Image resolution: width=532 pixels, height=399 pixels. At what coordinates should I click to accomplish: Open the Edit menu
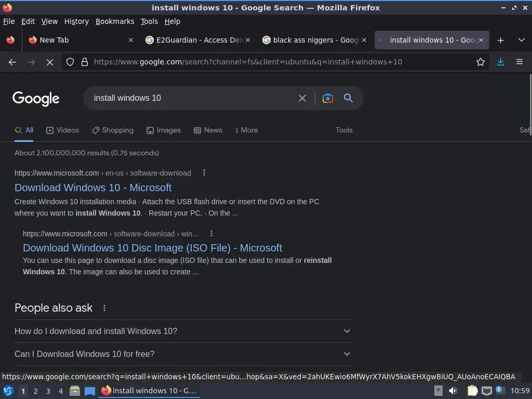tap(28, 21)
